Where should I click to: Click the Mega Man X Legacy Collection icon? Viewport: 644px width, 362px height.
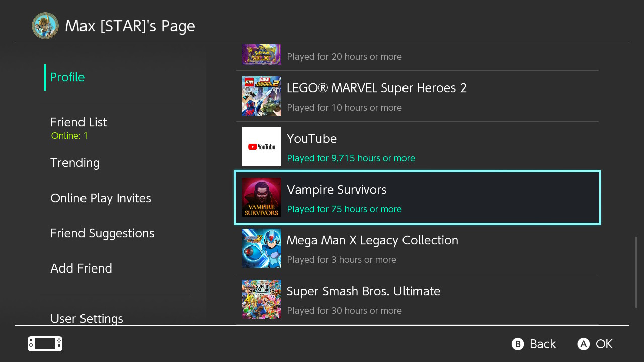[x=262, y=248]
